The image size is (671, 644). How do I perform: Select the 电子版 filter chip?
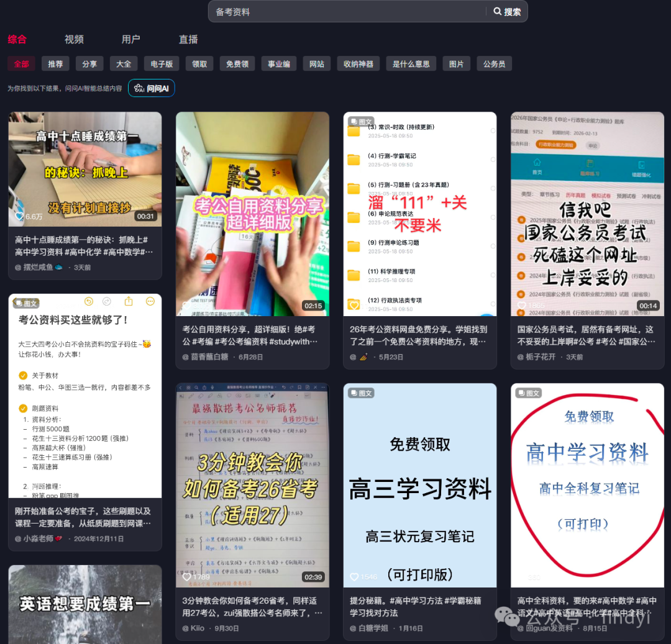click(162, 64)
